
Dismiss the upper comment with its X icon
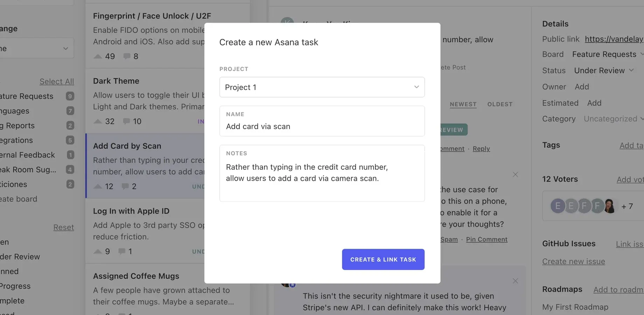(515, 174)
